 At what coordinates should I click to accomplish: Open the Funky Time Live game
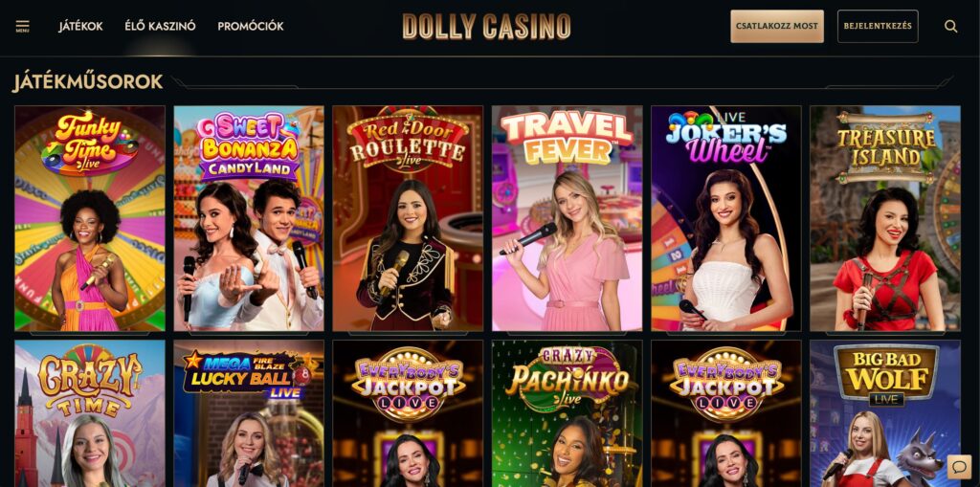(90, 218)
